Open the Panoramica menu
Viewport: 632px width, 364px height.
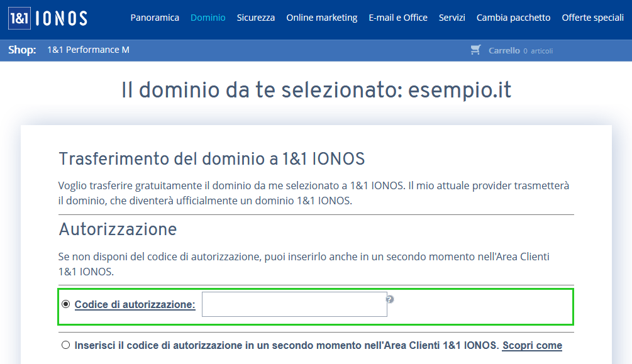(155, 18)
